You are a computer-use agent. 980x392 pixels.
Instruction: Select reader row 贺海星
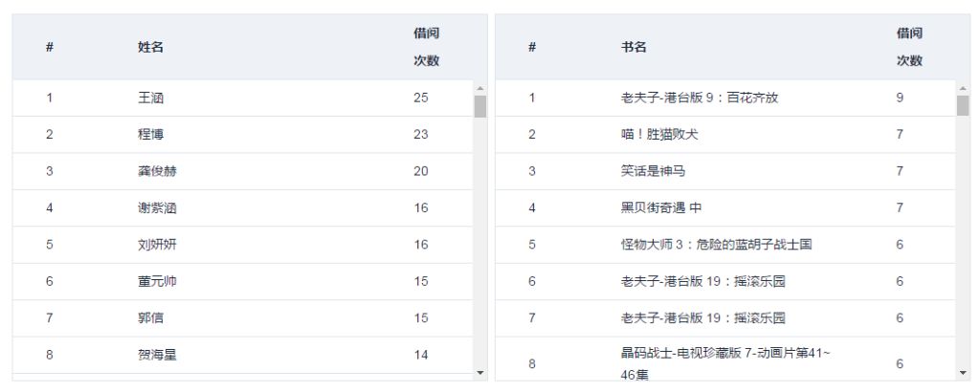point(242,355)
